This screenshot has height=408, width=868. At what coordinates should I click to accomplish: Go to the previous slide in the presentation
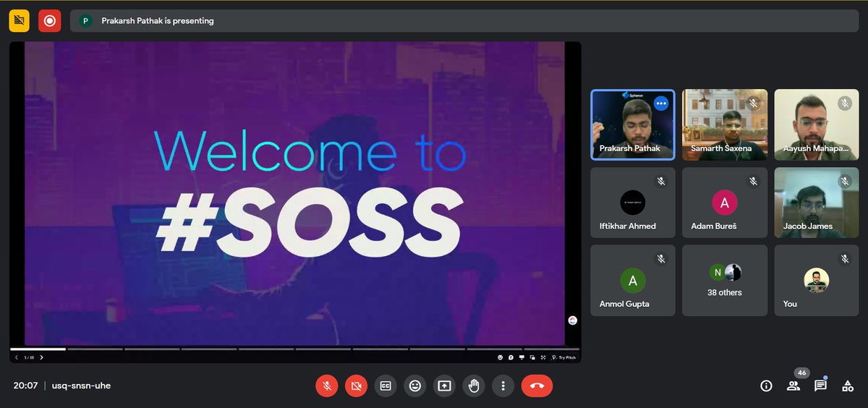click(17, 357)
